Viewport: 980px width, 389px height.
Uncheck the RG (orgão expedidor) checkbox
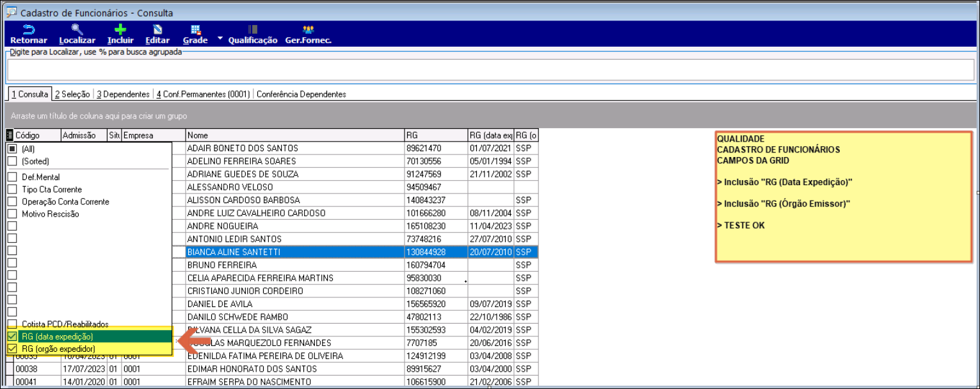click(x=12, y=349)
